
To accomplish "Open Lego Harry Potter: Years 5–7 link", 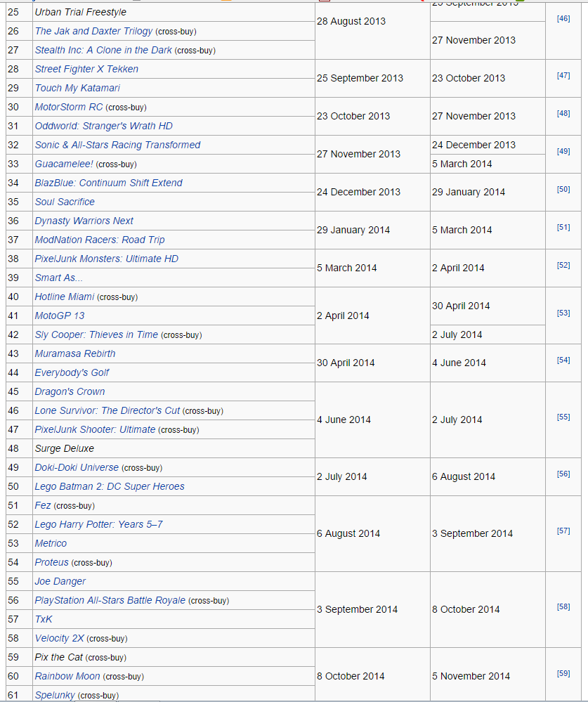I will pos(99,525).
